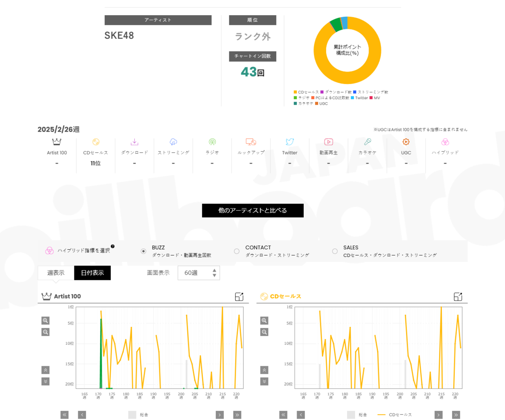Click the UGC metric icon
Screen dimensions: 505x420
pos(406,142)
